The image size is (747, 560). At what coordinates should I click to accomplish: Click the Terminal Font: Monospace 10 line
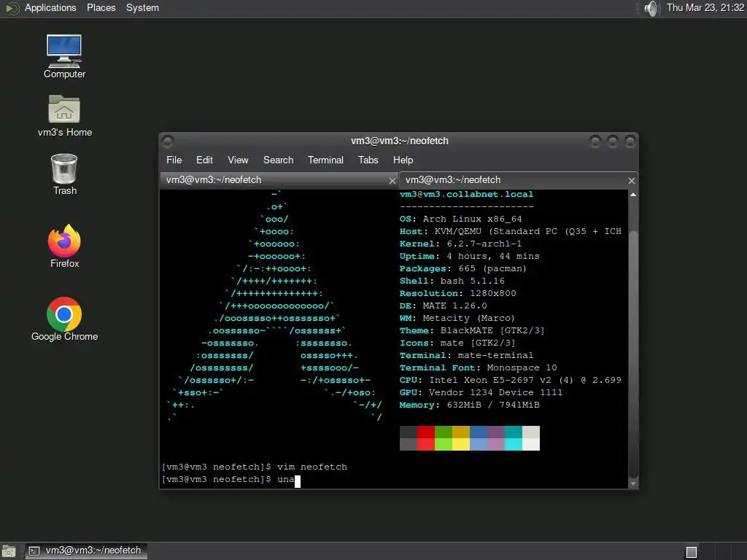click(x=479, y=367)
